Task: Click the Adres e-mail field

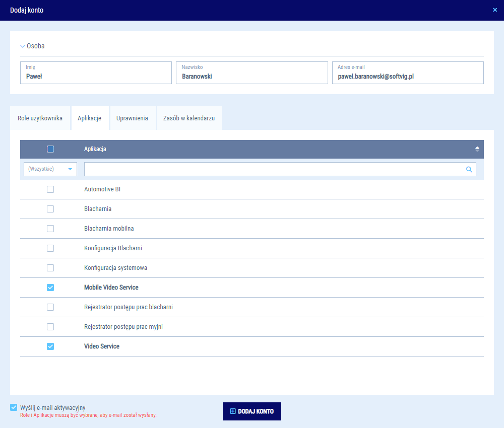Action: (x=407, y=77)
